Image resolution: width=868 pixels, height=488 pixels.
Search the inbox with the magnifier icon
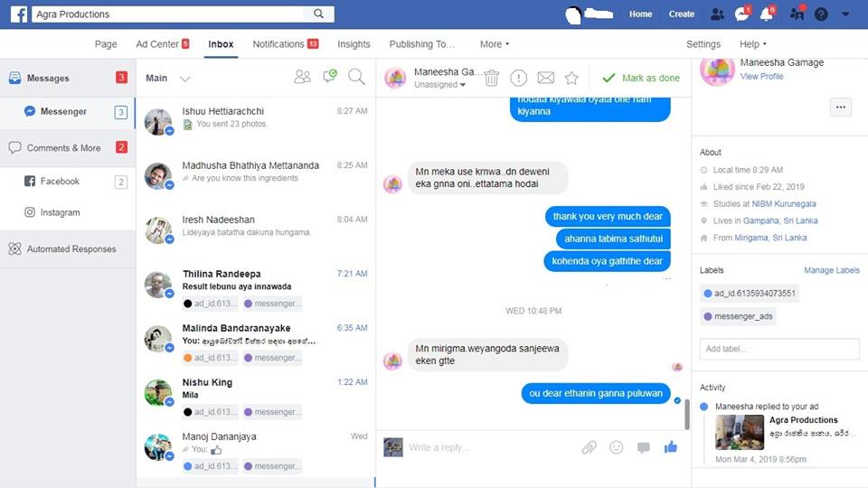click(356, 77)
